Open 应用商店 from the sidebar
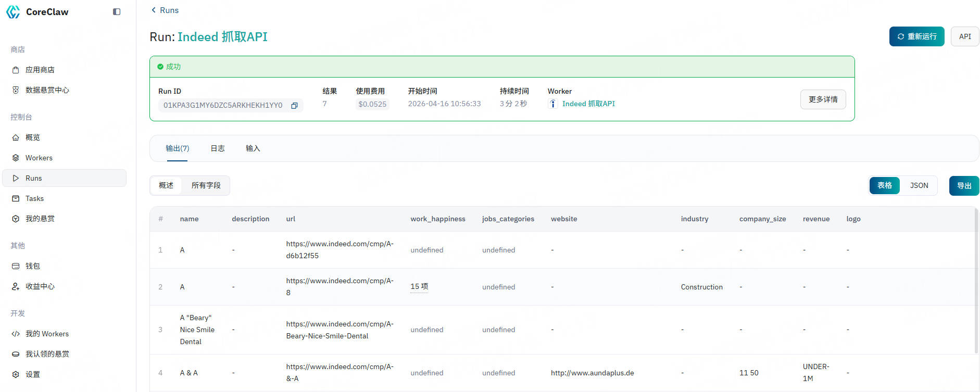The image size is (980, 392). [40, 70]
